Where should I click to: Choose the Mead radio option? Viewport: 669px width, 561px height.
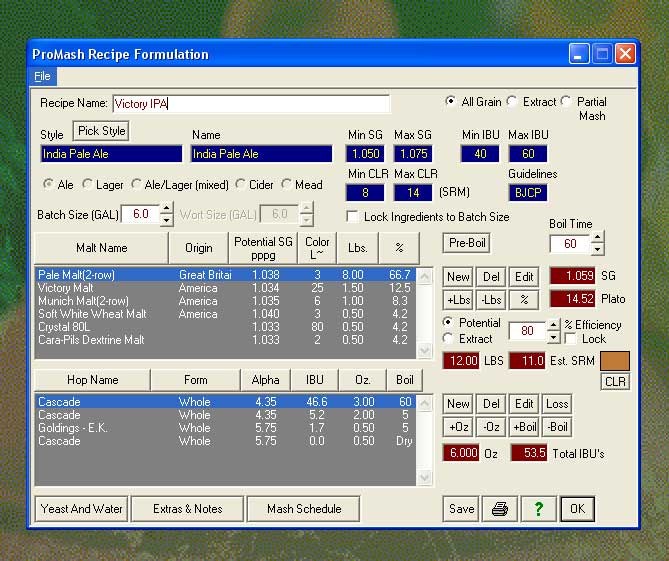286,184
